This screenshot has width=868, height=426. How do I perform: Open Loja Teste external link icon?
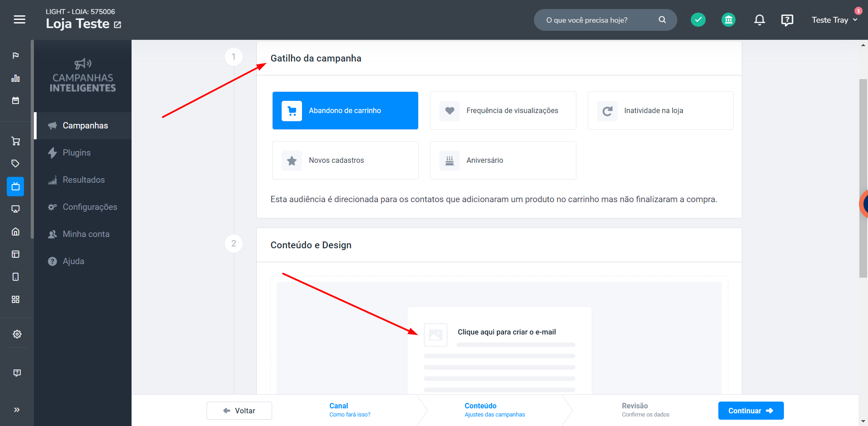point(118,25)
